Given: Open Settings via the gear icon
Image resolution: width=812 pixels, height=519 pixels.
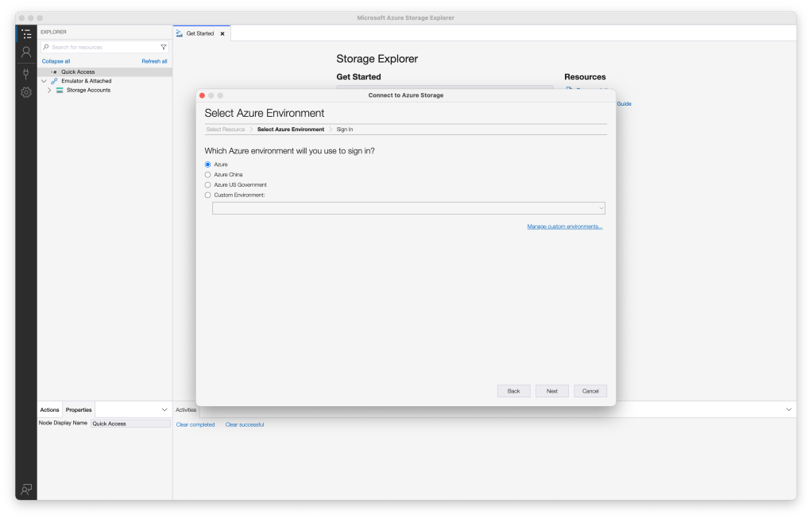Looking at the screenshot, I should coord(26,92).
